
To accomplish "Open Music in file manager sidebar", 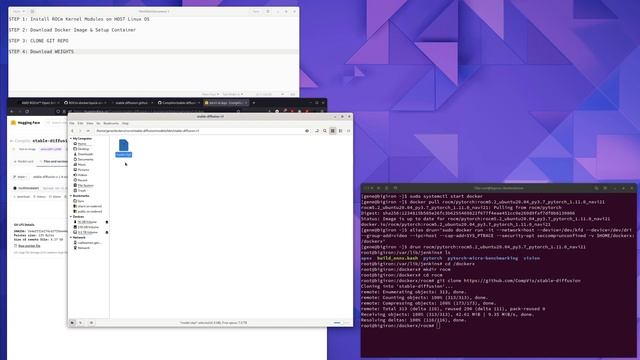I will [82, 164].
